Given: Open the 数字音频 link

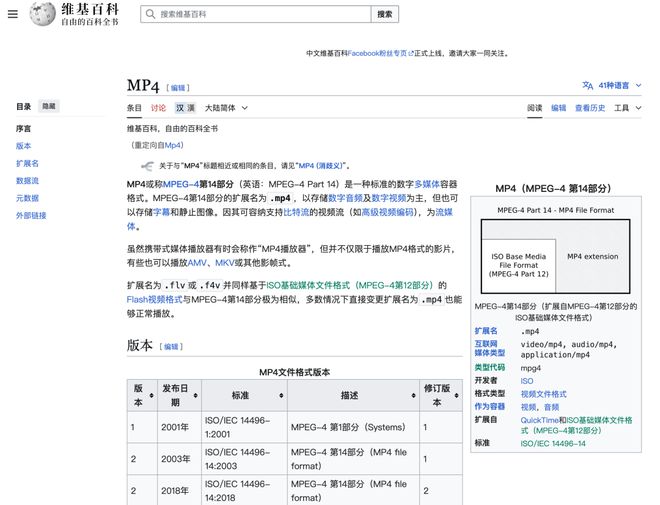Looking at the screenshot, I should [345, 198].
